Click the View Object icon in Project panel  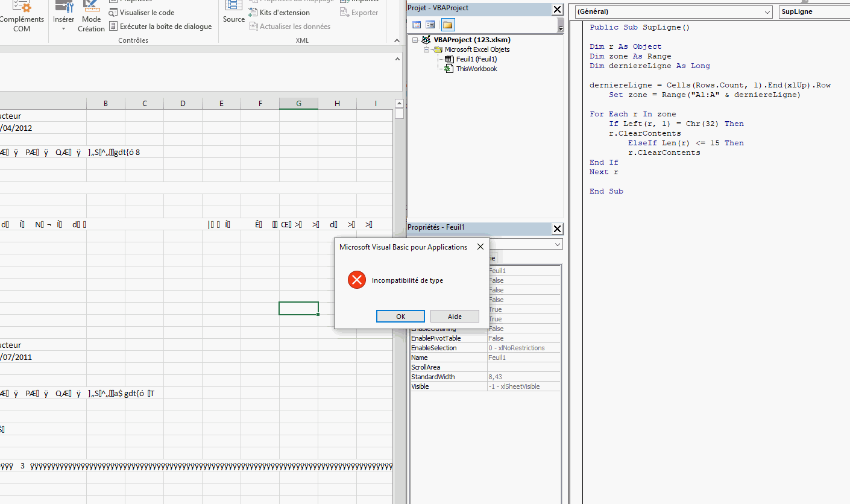[x=430, y=25]
